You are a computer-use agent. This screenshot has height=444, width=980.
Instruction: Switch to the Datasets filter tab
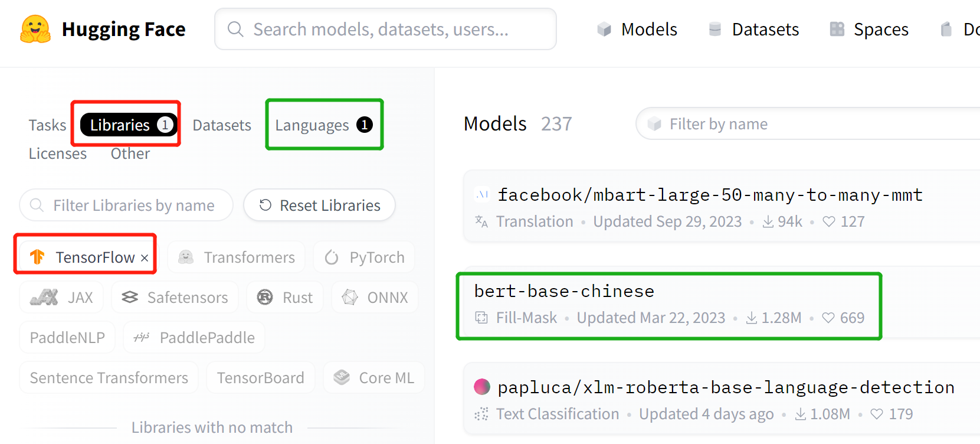tap(222, 125)
